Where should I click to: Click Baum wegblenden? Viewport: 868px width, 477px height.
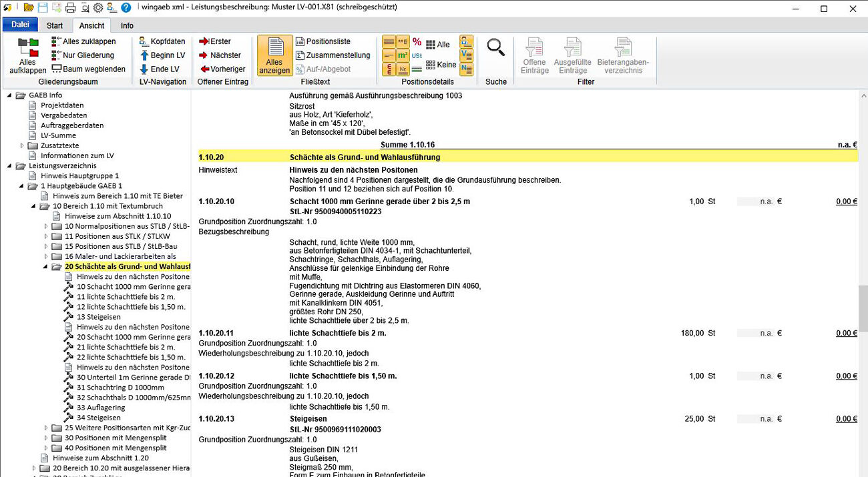tap(88, 69)
